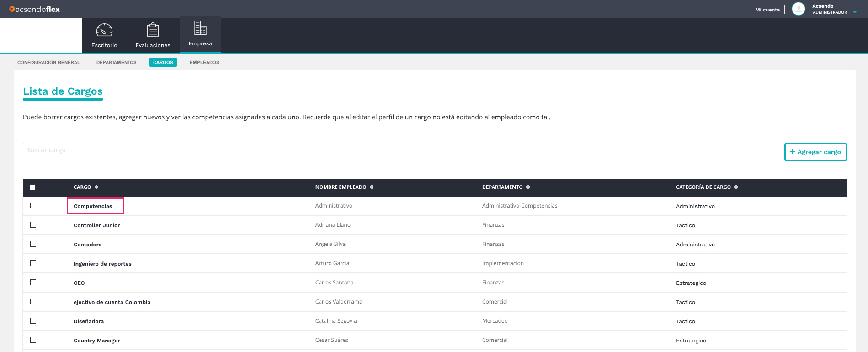Screen dimensions: 868x352
Task: Click the Implementacion department cell
Action: pyautogui.click(x=503, y=263)
